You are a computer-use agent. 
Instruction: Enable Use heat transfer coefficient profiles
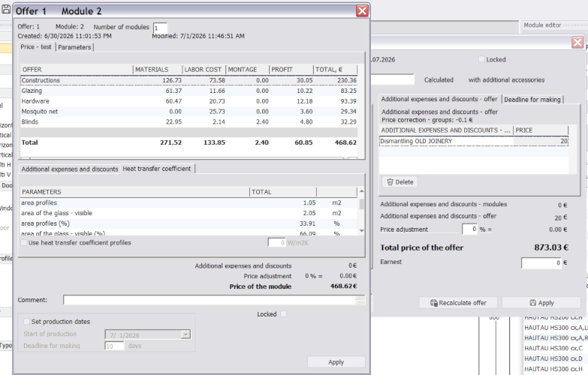coord(24,243)
